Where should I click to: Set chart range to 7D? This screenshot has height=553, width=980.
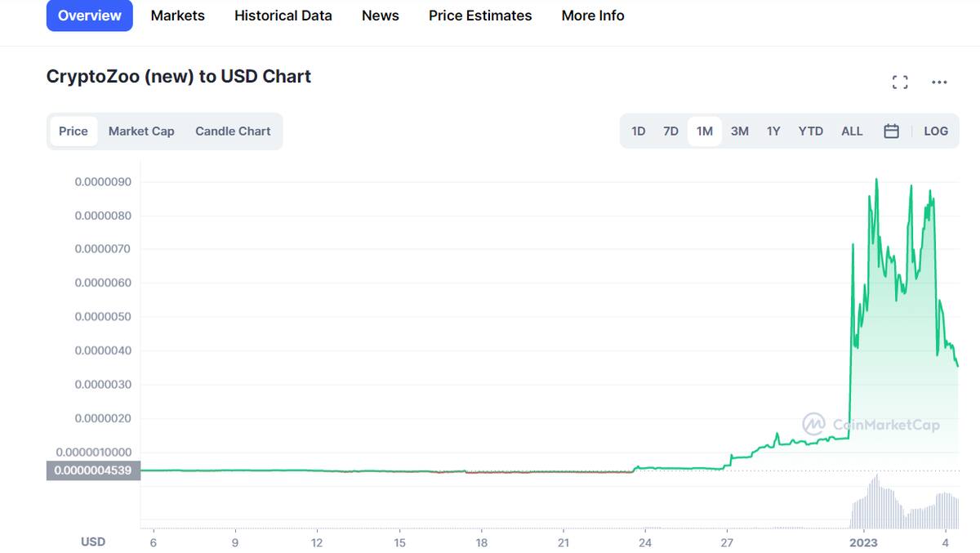tap(670, 131)
